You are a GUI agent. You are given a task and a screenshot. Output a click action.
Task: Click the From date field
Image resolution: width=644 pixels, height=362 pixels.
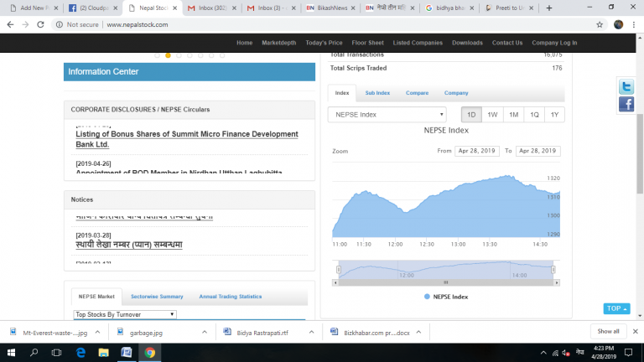point(477,151)
